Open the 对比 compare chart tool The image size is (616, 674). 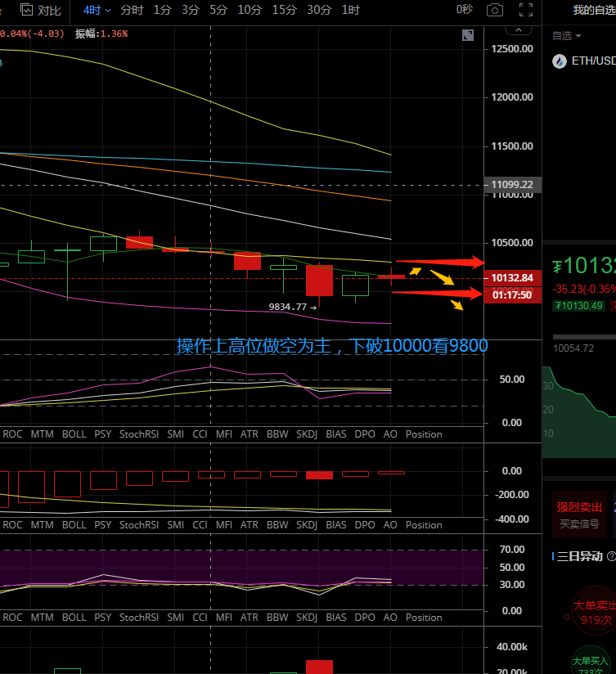coord(41,10)
